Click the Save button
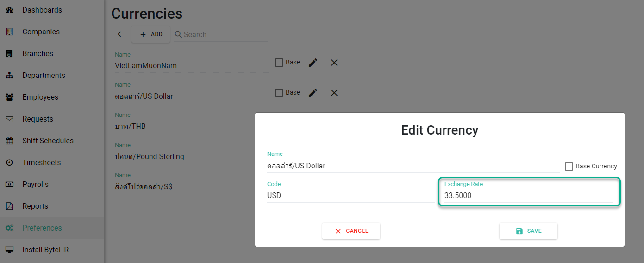This screenshot has width=644, height=263. click(528, 231)
